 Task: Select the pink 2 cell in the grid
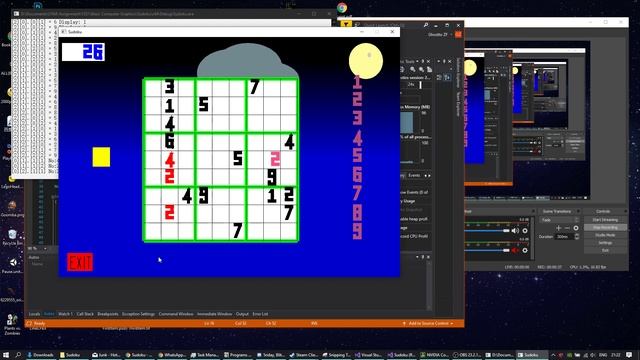[276, 159]
